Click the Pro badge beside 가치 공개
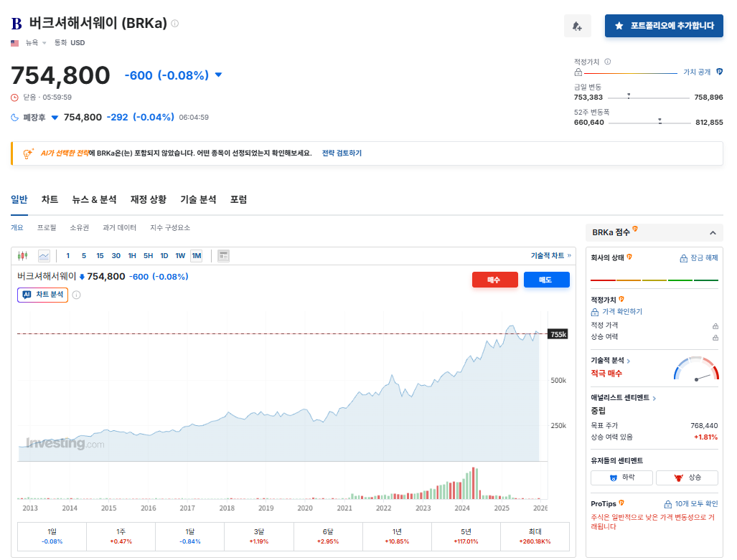 [719, 72]
